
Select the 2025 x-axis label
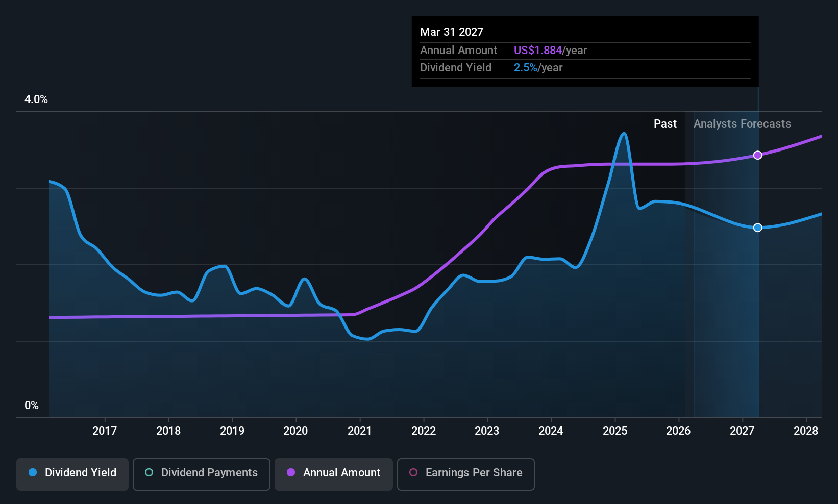point(615,431)
